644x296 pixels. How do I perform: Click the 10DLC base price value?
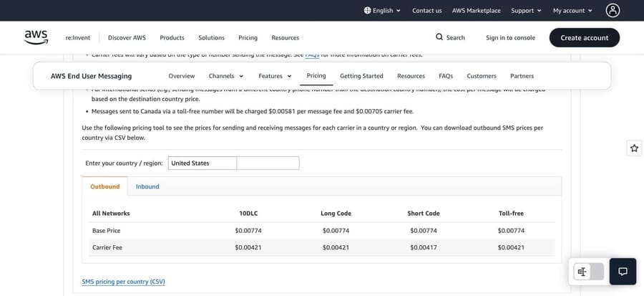coord(248,231)
